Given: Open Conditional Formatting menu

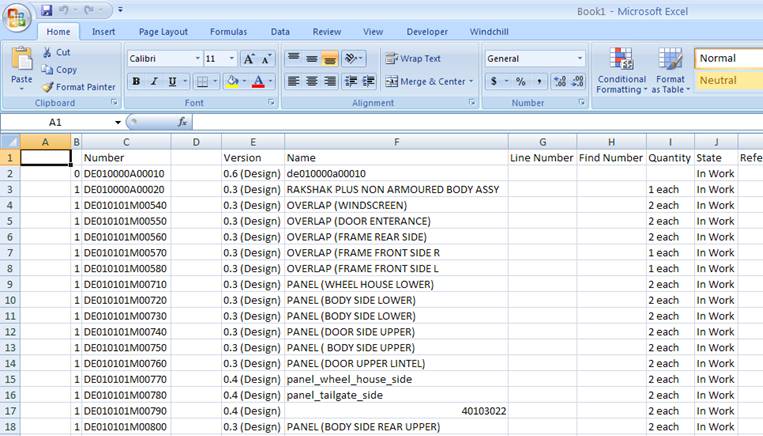Looking at the screenshot, I should (621, 70).
